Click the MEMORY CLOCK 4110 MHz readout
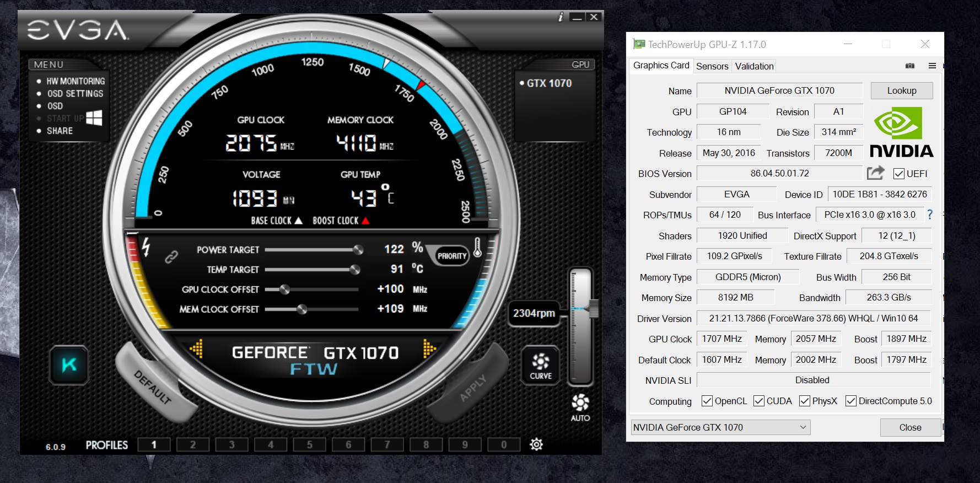This screenshot has width=980, height=483. (x=365, y=143)
